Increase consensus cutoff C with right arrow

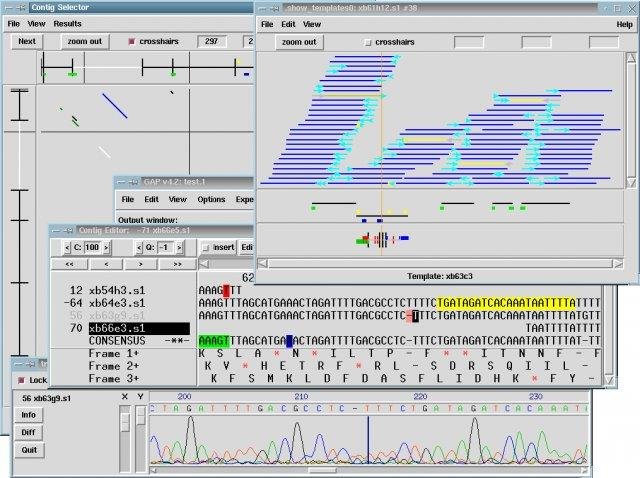point(106,247)
